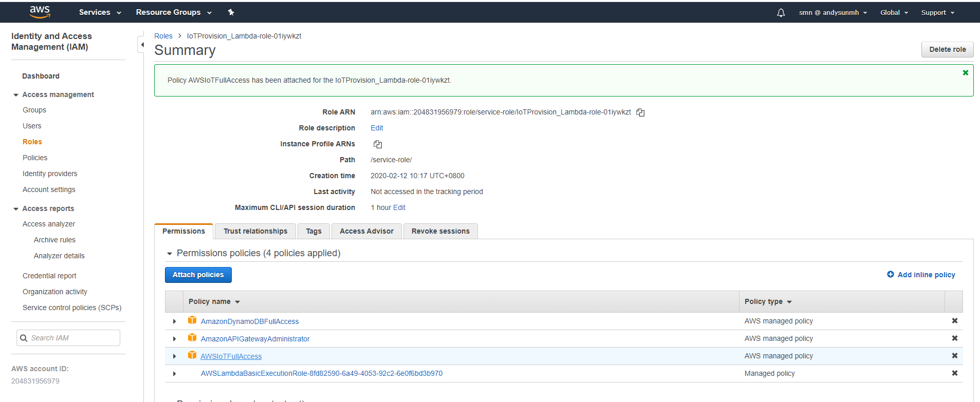Open the Resource Groups menu
This screenshot has width=980, height=402.
pyautogui.click(x=174, y=12)
